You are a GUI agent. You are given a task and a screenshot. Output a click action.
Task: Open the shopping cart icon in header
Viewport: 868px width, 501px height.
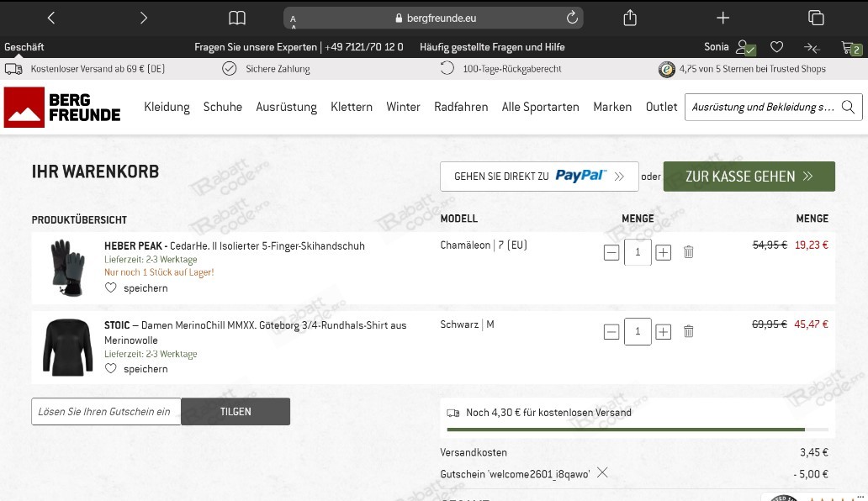click(851, 47)
